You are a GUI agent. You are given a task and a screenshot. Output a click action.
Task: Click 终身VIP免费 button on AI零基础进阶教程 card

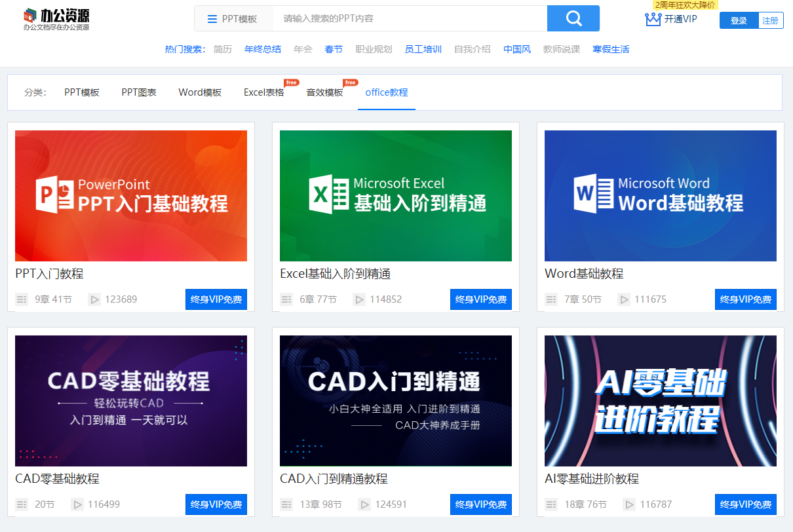[746, 504]
